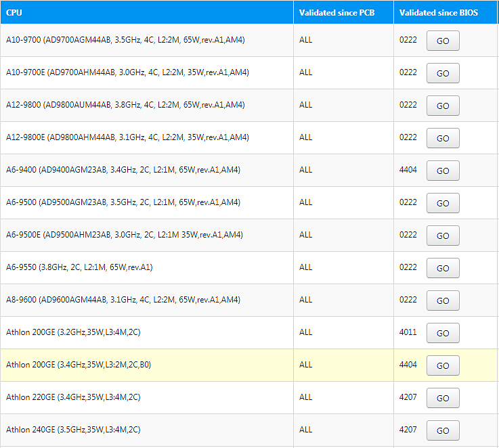
Task: Click GO button for A10-9700E row
Action: click(443, 73)
